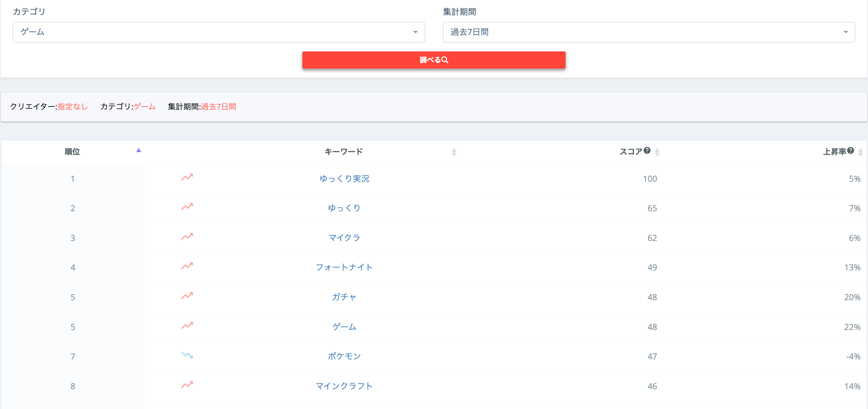Open the 集計期間 dropdown showing 過去7日間

click(x=649, y=32)
